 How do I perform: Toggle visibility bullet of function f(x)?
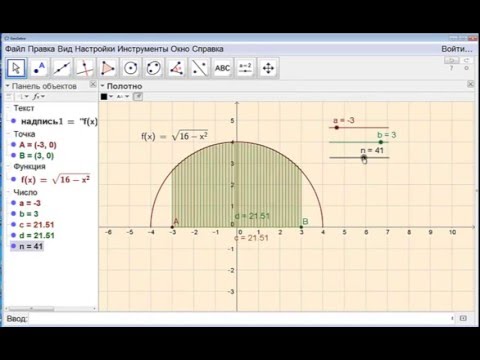click(x=13, y=179)
